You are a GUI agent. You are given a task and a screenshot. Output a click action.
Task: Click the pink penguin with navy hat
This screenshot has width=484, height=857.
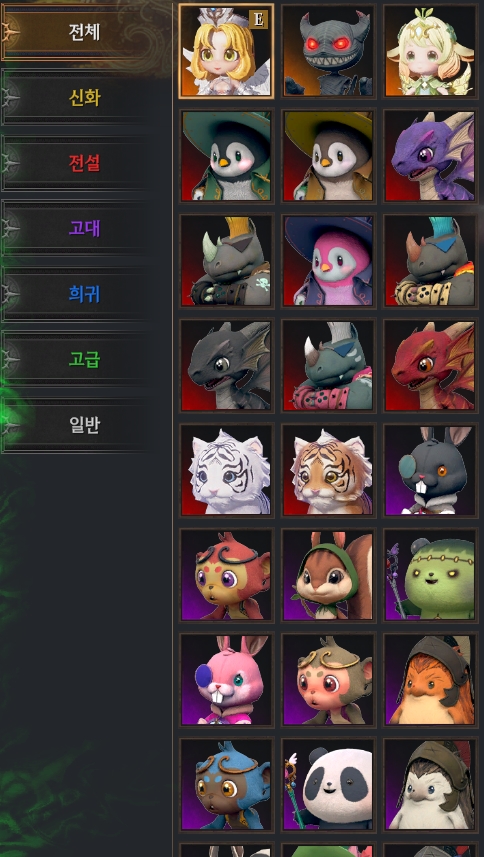(x=328, y=261)
